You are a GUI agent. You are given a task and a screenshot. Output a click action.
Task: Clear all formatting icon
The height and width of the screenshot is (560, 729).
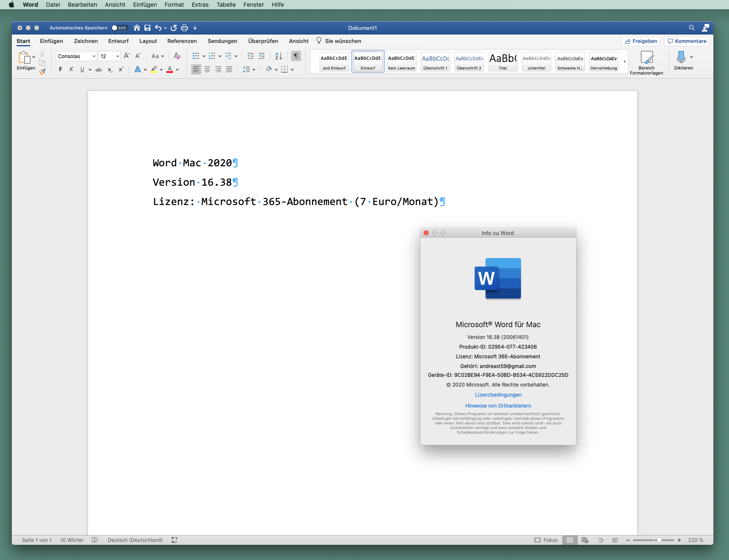(177, 56)
